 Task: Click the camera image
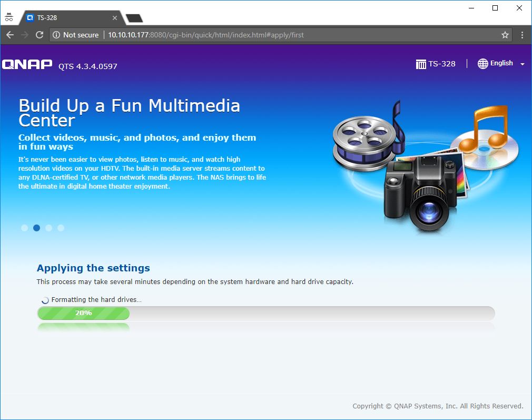[x=421, y=193]
